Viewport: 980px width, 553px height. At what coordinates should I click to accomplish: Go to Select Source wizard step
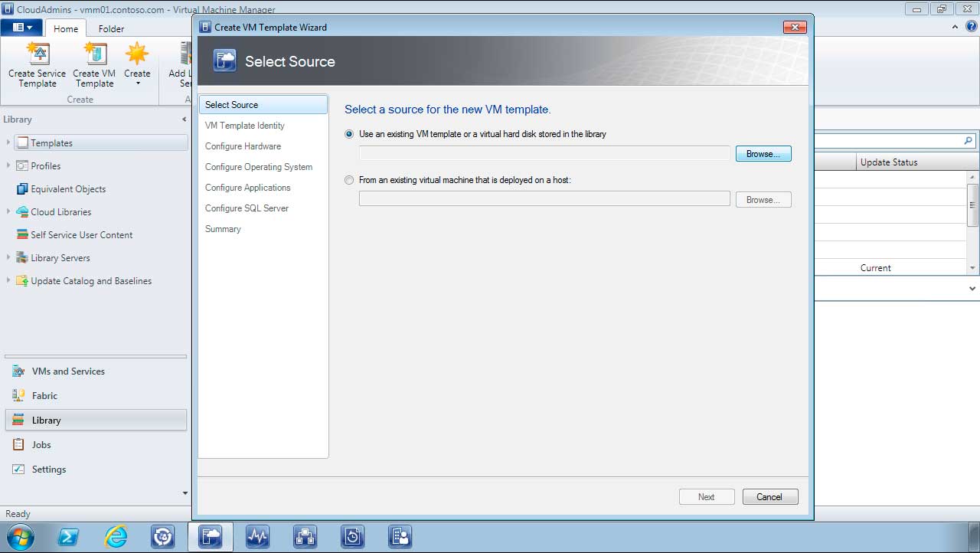coord(263,105)
